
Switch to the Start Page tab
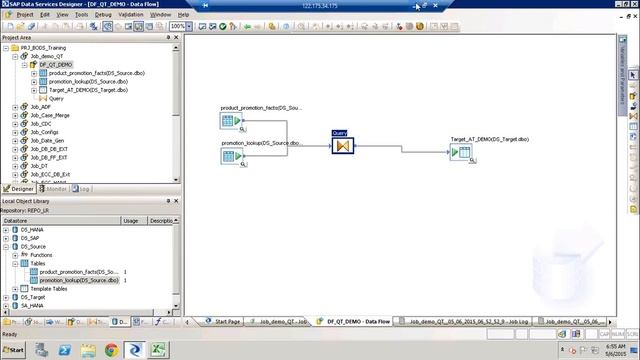(x=223, y=322)
